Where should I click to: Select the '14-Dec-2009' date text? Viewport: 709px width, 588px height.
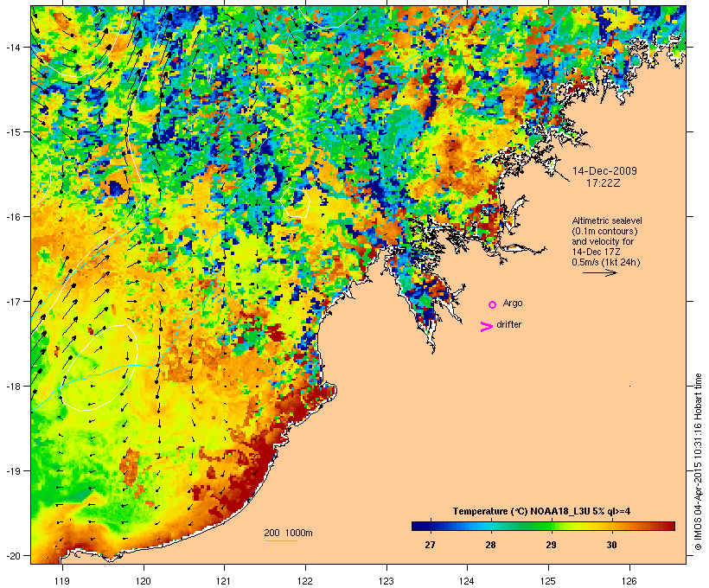pos(604,171)
